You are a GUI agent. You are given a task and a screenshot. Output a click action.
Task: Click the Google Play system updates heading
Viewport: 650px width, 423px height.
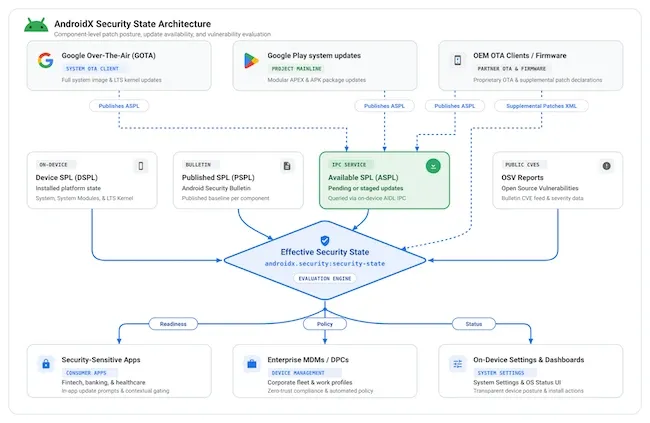click(x=314, y=55)
